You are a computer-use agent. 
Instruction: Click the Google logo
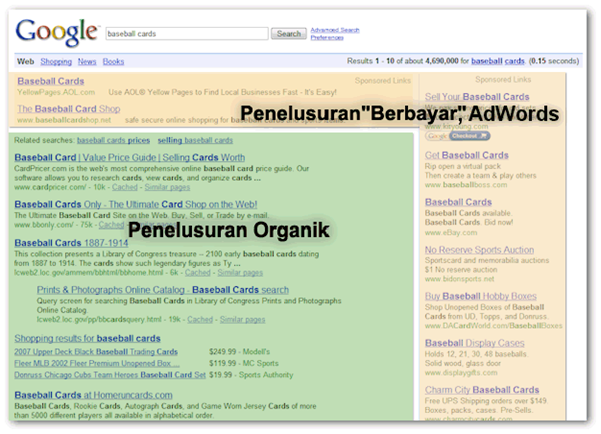(x=56, y=32)
